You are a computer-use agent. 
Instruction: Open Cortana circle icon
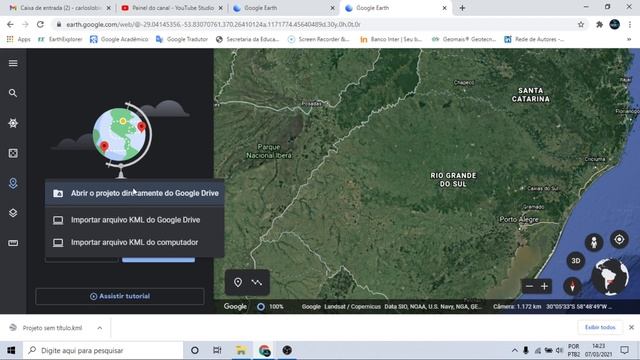tap(195, 350)
